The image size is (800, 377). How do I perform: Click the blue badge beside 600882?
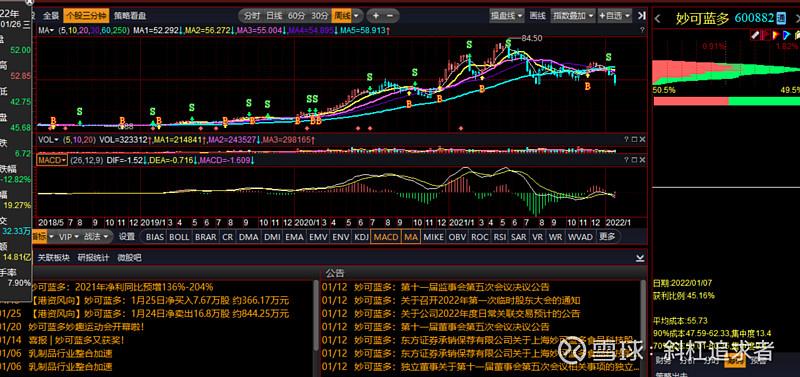[781, 19]
